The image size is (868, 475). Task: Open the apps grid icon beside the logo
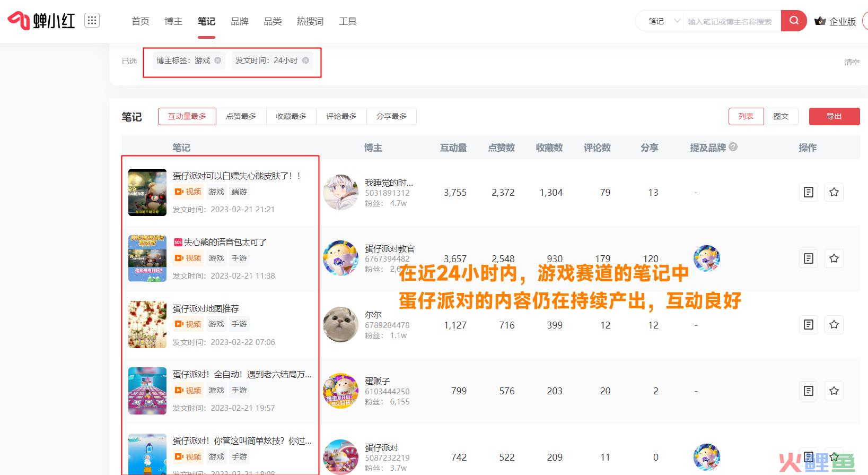92,21
